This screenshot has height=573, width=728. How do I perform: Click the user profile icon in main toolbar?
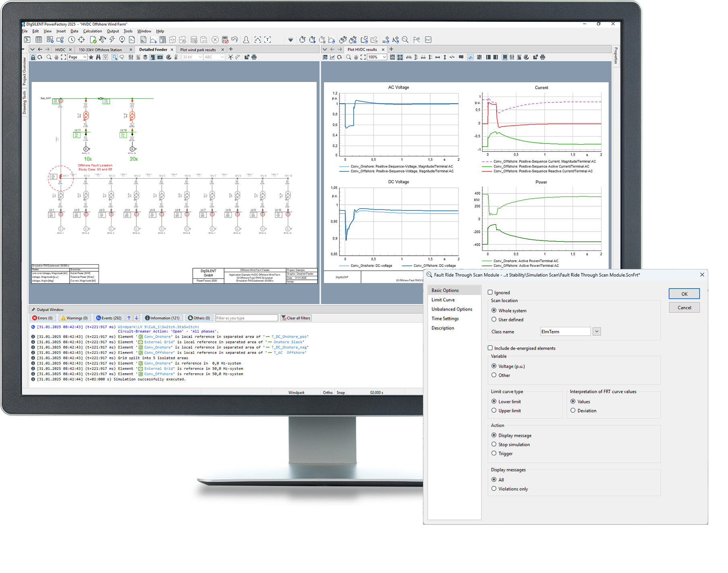[246, 39]
